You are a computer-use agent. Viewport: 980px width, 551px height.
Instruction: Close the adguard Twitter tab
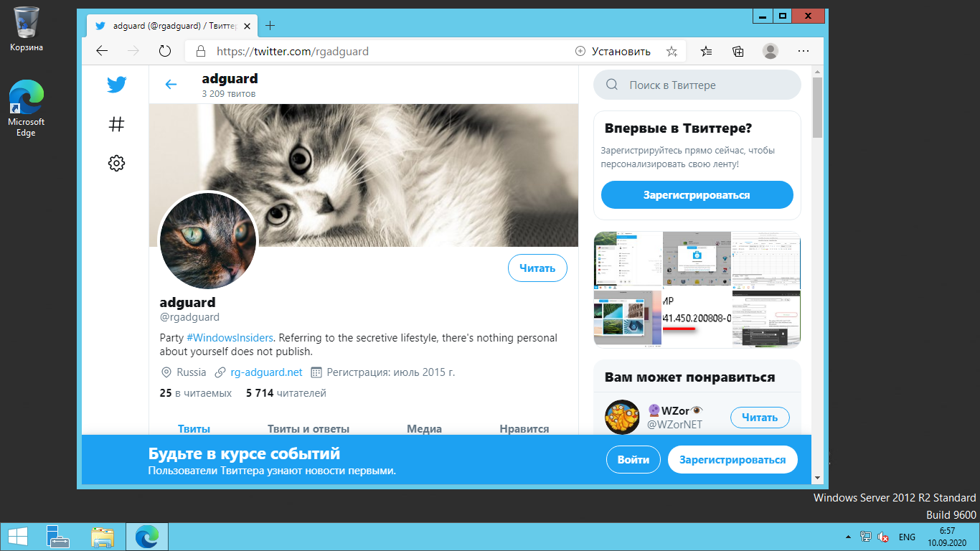[x=247, y=26]
